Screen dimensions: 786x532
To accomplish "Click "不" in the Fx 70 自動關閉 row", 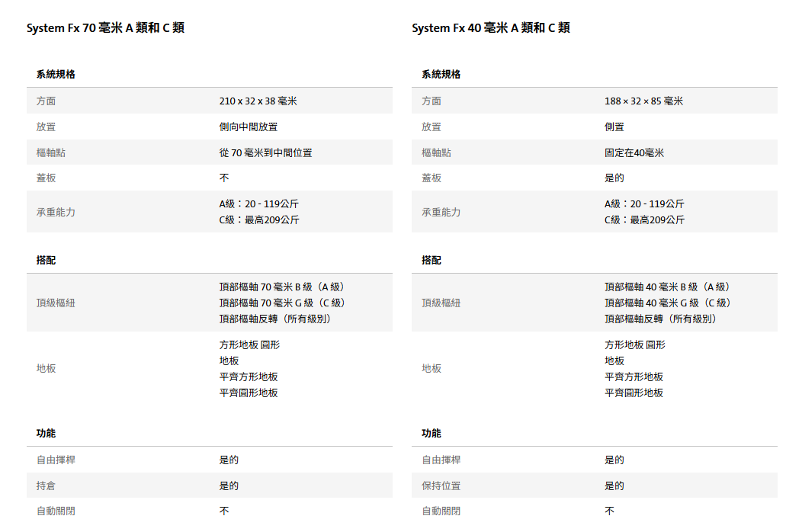I will point(224,511).
